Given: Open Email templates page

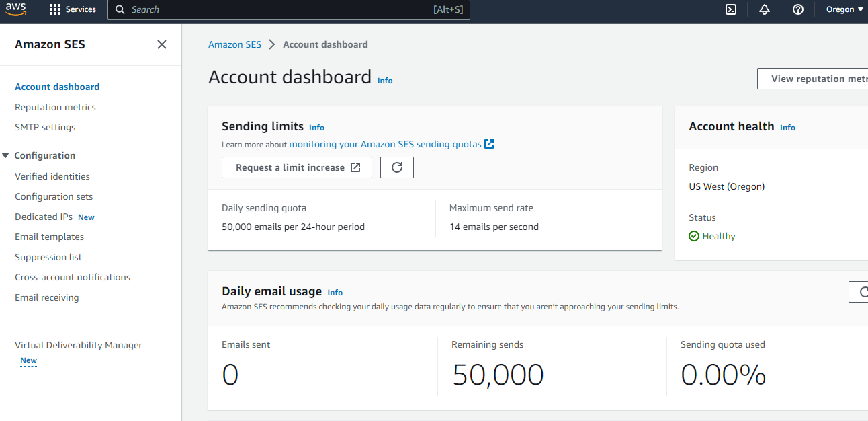Looking at the screenshot, I should tap(50, 237).
